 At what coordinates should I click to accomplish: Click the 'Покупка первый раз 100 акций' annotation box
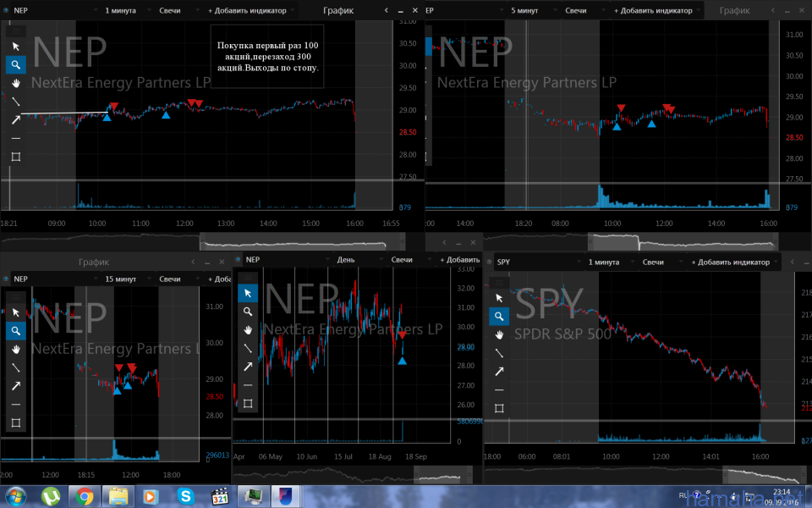(x=267, y=57)
